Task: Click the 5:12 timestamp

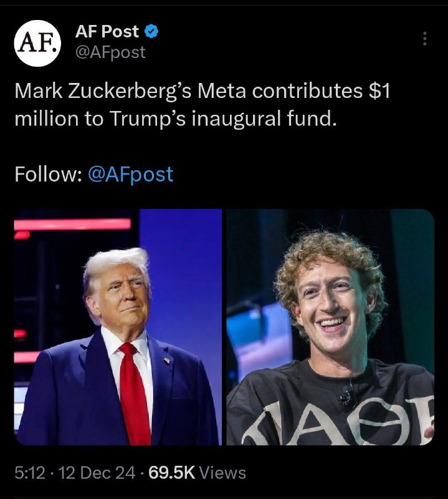Action: point(29,473)
